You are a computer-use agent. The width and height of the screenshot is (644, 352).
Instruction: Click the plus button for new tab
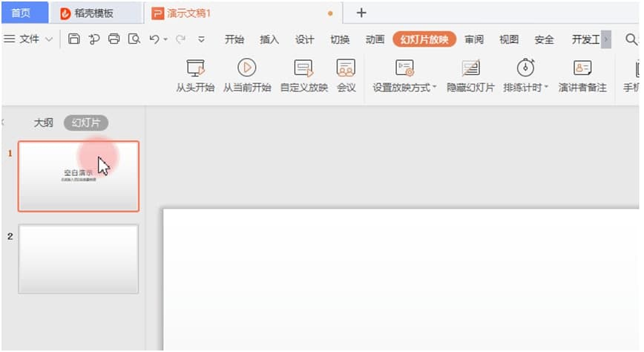coord(361,13)
